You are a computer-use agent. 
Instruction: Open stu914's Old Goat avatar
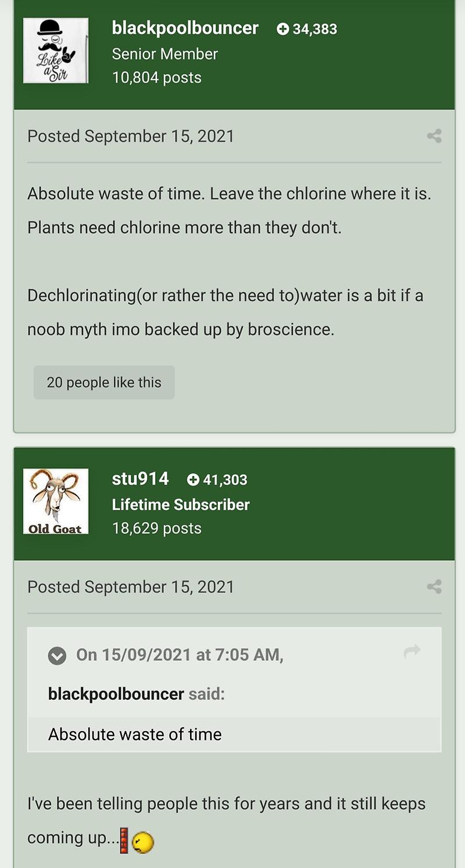pos(56,501)
